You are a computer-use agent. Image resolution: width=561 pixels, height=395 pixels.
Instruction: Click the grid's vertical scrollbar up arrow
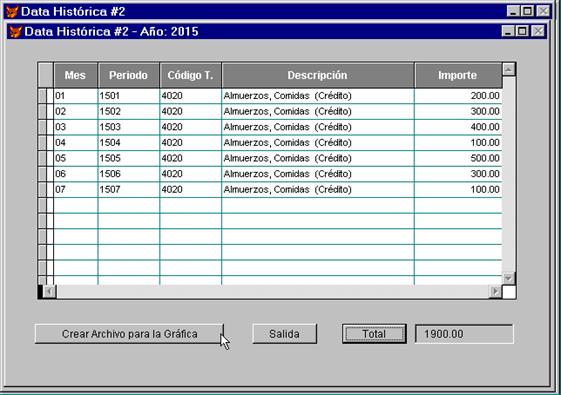point(509,69)
